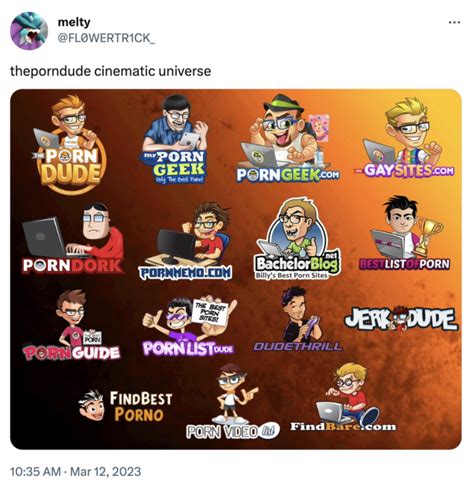Click the PornMemo.com logo

(186, 241)
